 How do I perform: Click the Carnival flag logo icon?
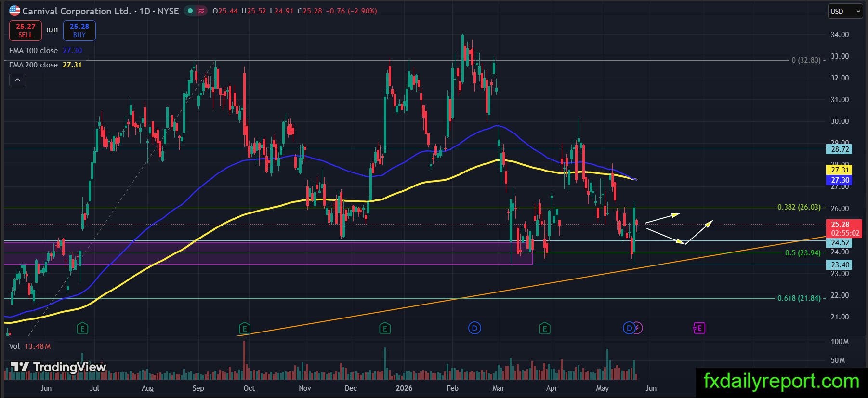point(14,11)
